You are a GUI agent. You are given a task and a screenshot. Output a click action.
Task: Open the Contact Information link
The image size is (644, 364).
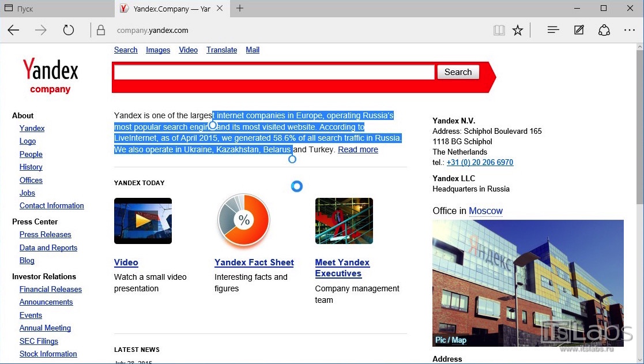tap(52, 206)
